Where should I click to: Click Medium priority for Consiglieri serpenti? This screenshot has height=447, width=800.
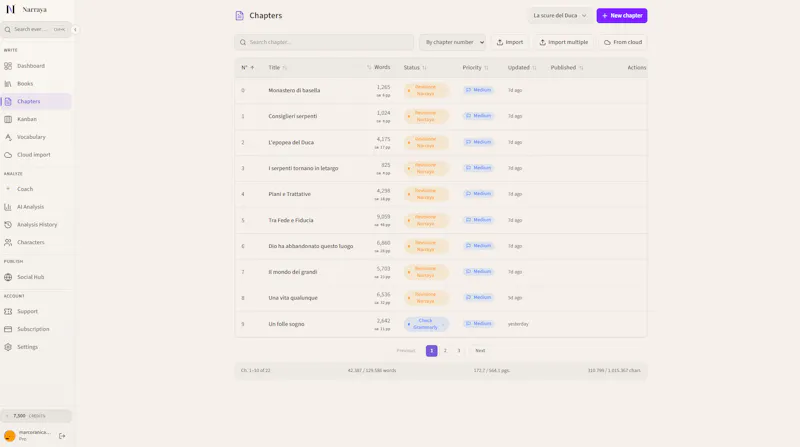(x=478, y=116)
